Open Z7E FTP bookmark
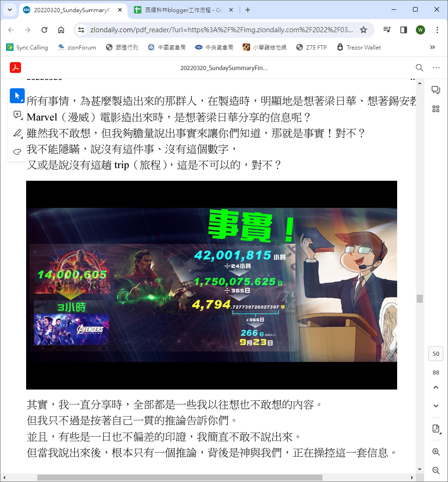This screenshot has width=448, height=482. [x=311, y=47]
